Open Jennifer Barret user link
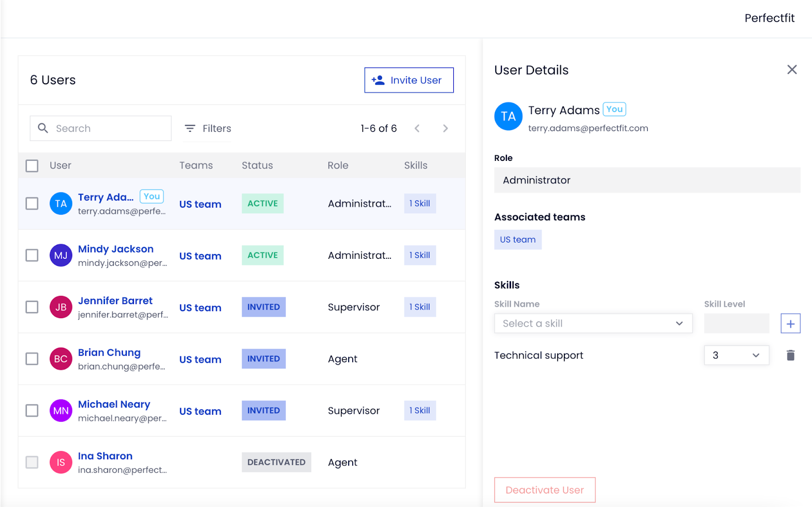The height and width of the screenshot is (507, 812). (115, 301)
